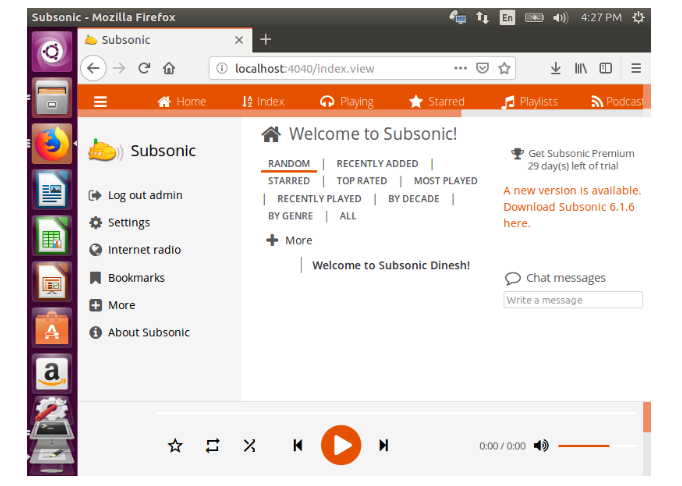Click the track progress bar
Image resolution: width=682 pixels, height=486 pixels.
click(x=396, y=412)
